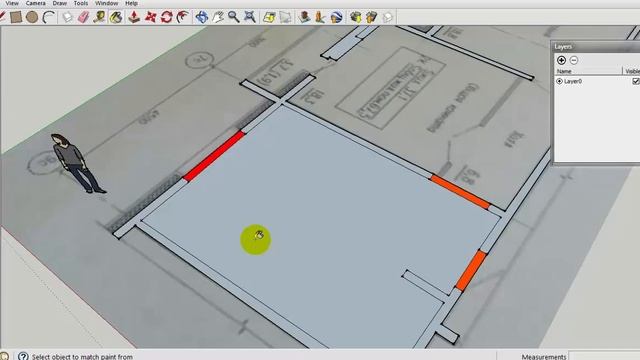Click the Add New Building icon
The height and width of the screenshot is (360, 640).
pos(304,17)
